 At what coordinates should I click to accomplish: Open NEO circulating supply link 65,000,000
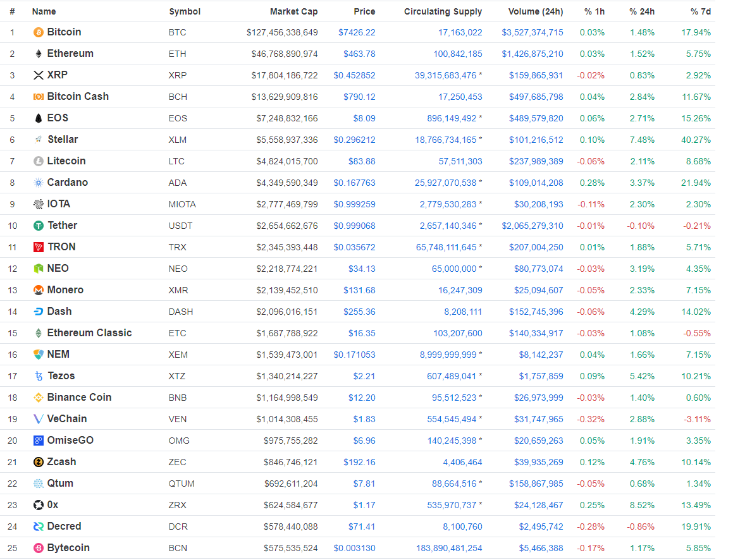point(454,269)
